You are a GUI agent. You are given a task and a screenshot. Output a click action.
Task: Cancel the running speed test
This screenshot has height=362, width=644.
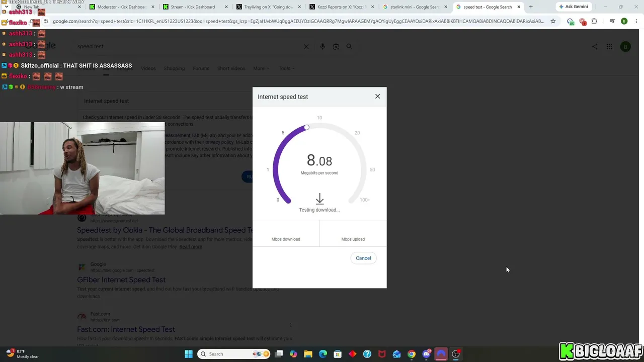pyautogui.click(x=363, y=258)
